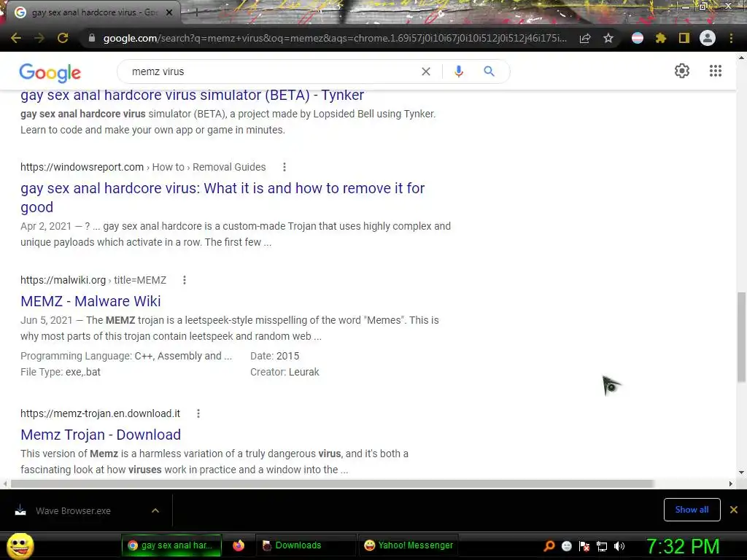
Task: Click the https://memz-trojan.en.download.it URL text
Action: click(100, 413)
